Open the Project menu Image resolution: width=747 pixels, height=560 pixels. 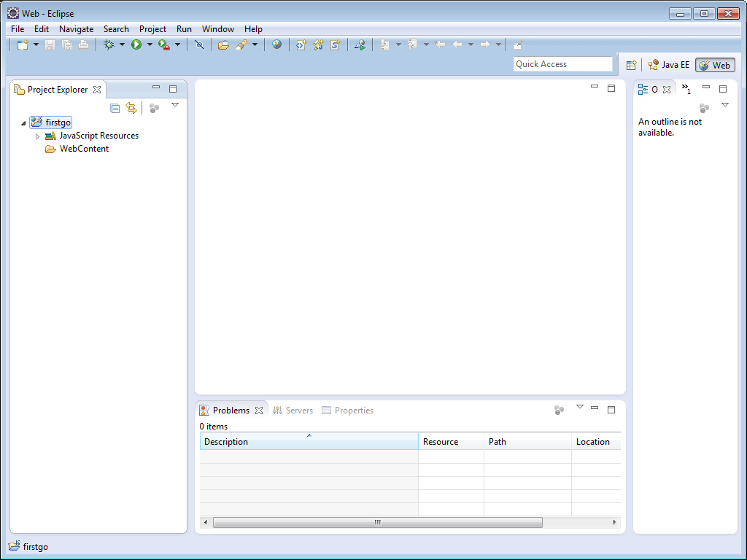point(152,29)
